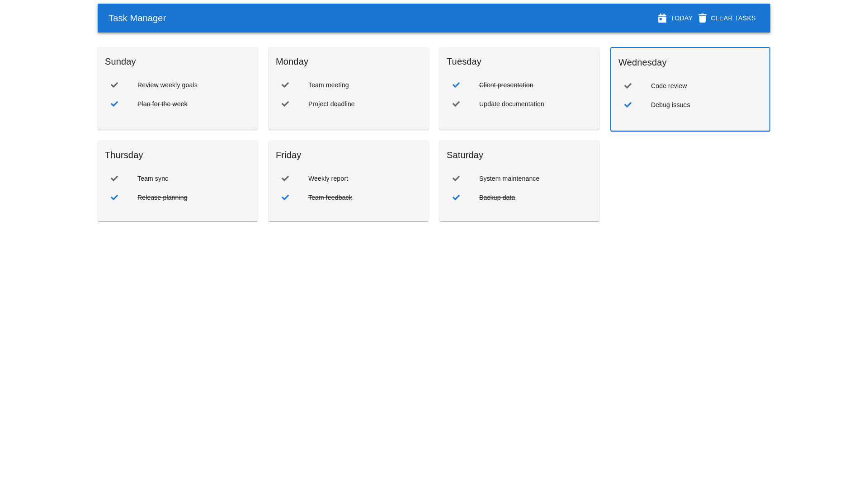Uncheck the Plan for the week task
Viewport: 868px width, 488px height.
(x=114, y=104)
